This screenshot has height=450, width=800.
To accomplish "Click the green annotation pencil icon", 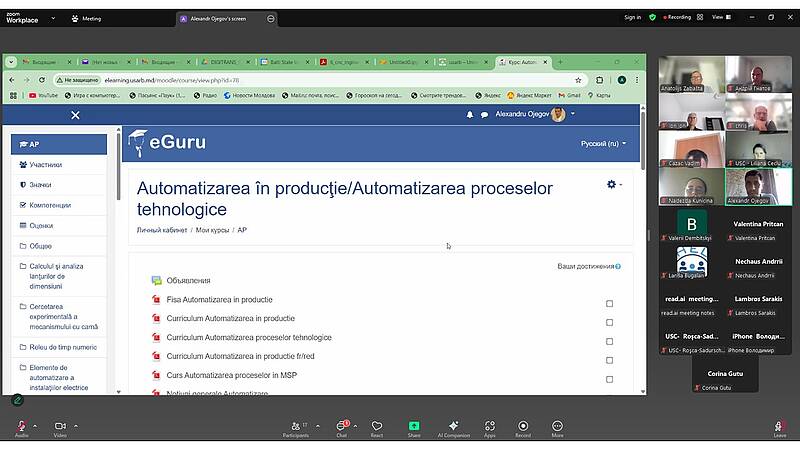I will click(x=17, y=400).
